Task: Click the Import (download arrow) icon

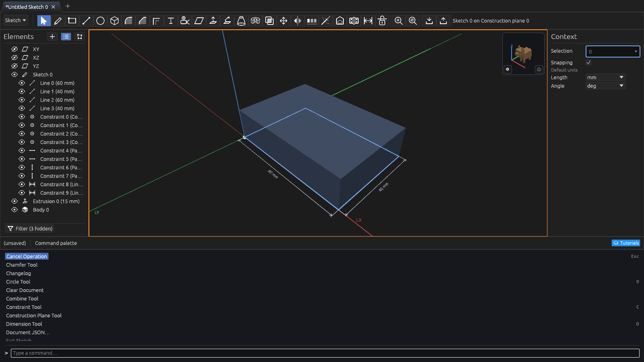Action: click(x=429, y=21)
